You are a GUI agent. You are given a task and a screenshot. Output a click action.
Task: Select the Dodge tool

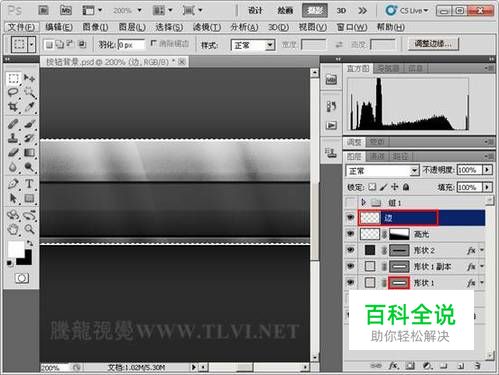pos(29,167)
